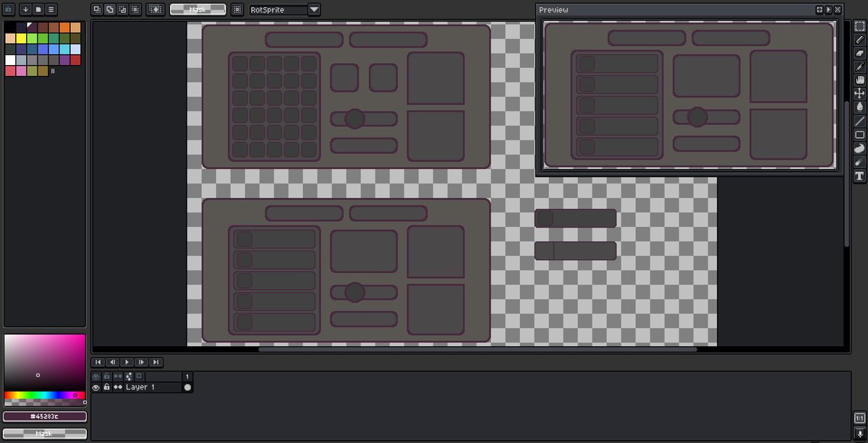Select the Line tool

click(x=859, y=121)
